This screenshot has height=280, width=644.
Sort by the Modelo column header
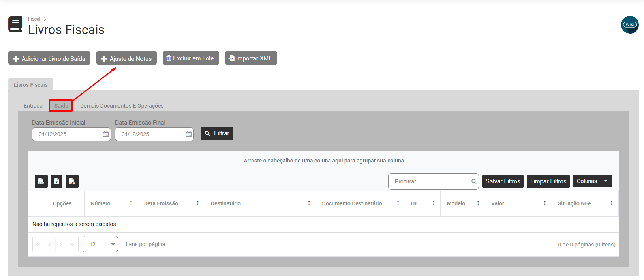[456, 203]
